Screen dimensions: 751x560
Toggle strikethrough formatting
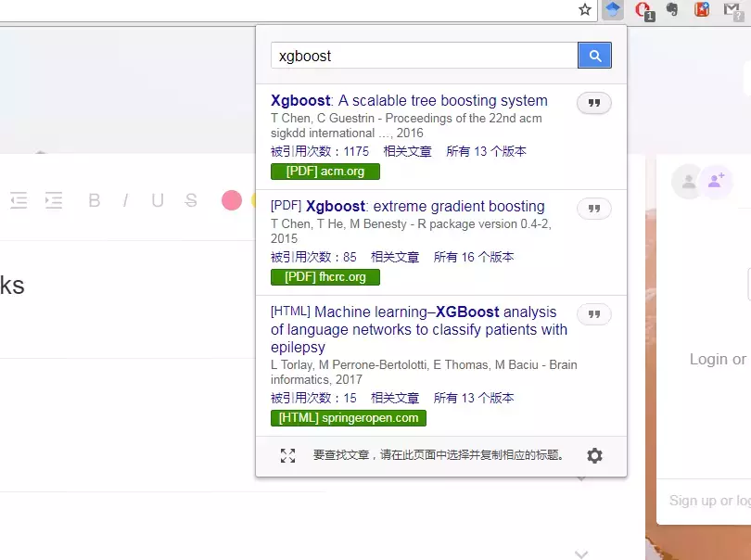click(x=191, y=200)
